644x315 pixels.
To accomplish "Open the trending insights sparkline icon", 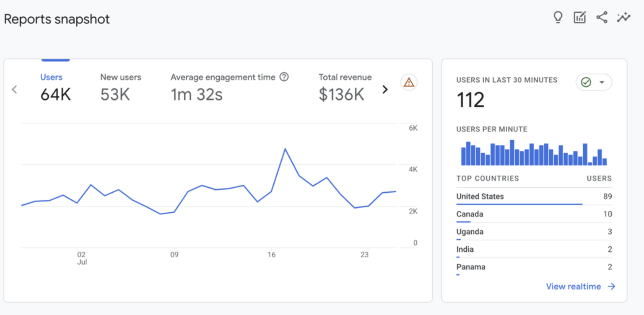I will pyautogui.click(x=623, y=17).
